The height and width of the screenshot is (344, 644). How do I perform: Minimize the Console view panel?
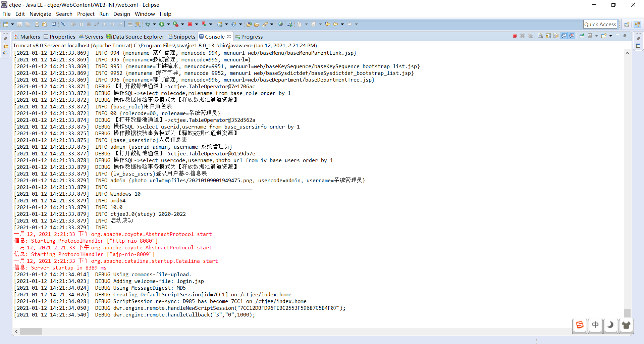point(618,35)
